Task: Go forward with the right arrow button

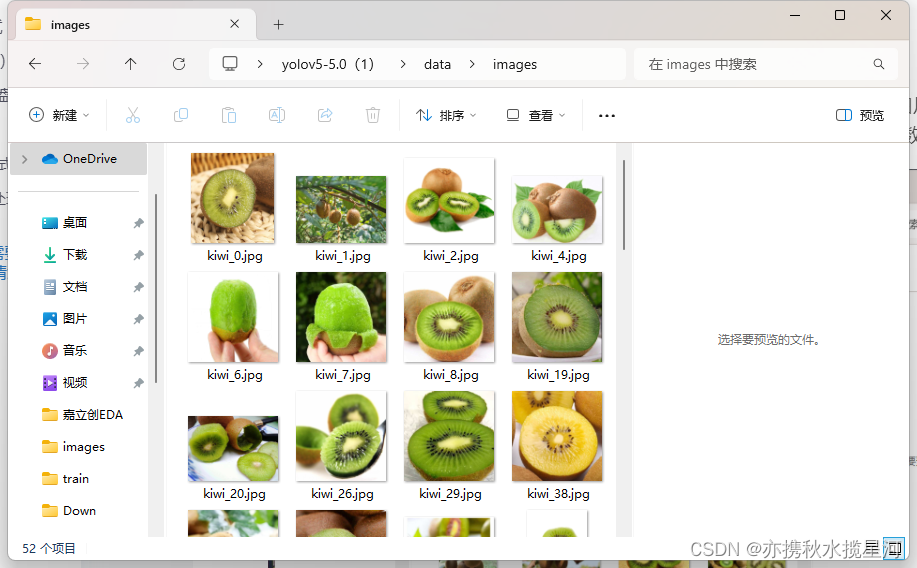Action: 83,64
